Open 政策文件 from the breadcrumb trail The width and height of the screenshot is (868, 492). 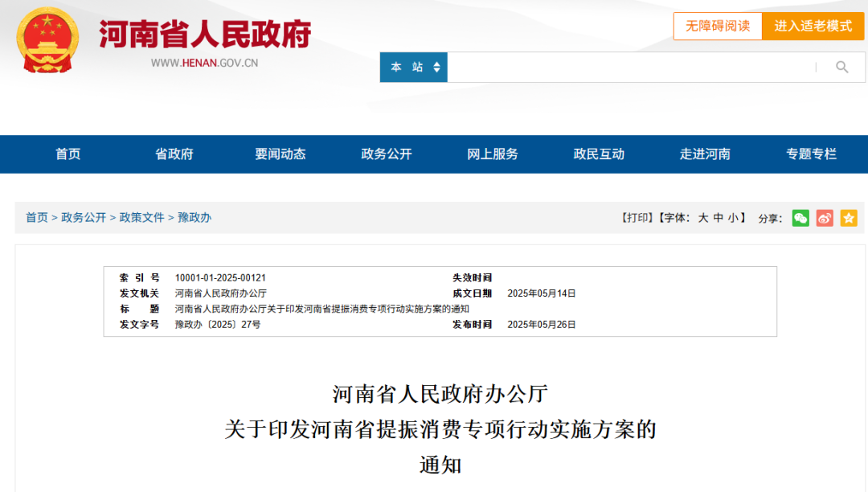[141, 217]
